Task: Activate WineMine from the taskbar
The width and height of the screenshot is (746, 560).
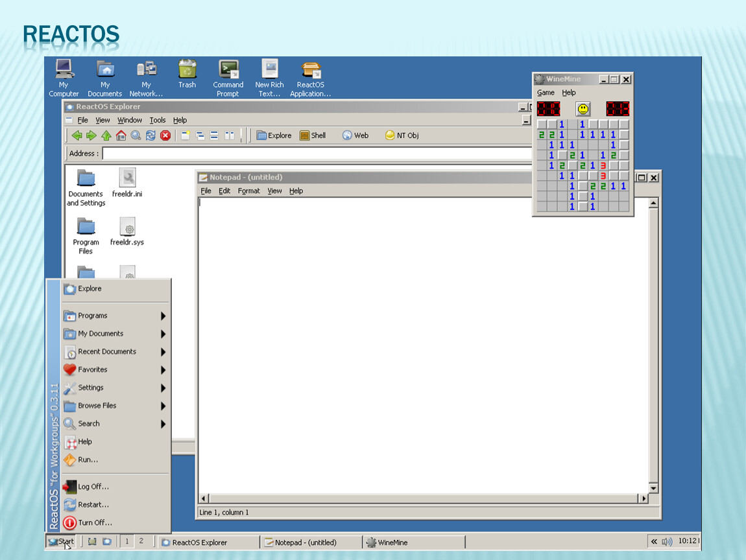Action: click(415, 542)
